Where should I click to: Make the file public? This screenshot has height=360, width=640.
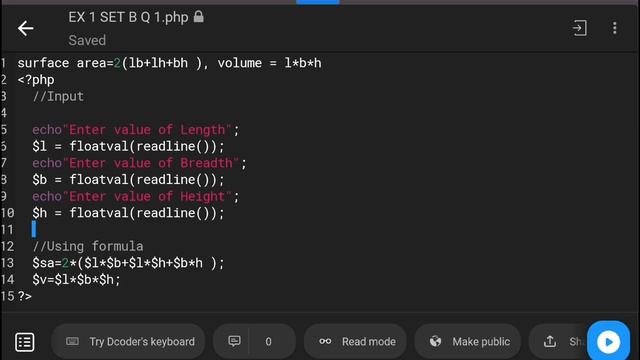[468, 341]
